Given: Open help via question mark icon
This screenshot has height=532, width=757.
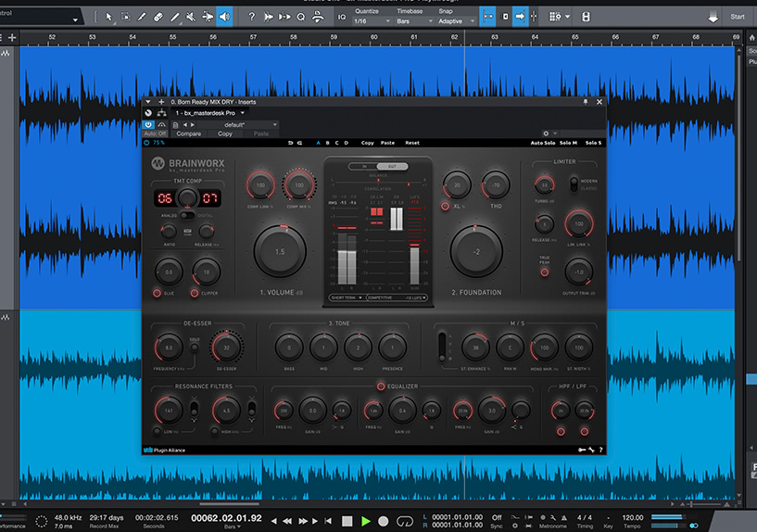Looking at the screenshot, I should [x=251, y=17].
